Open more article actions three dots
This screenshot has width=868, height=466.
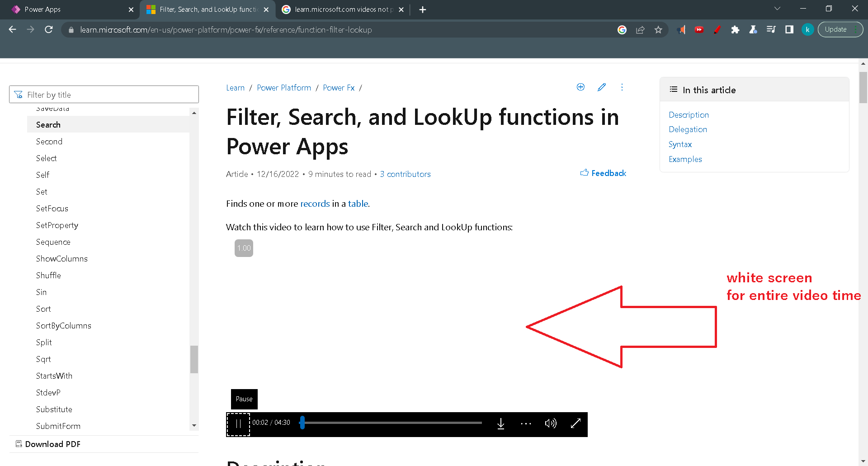click(x=622, y=87)
